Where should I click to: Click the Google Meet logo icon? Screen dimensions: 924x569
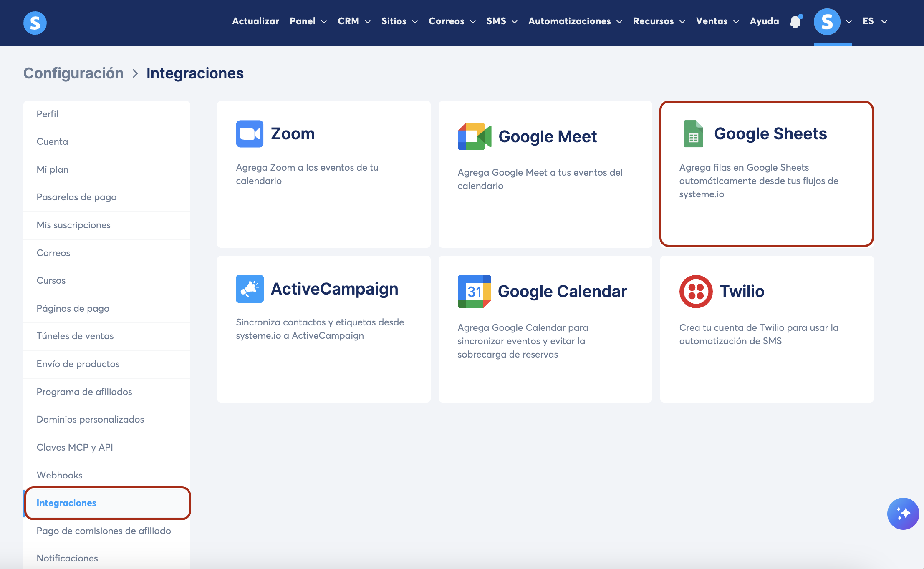475,136
